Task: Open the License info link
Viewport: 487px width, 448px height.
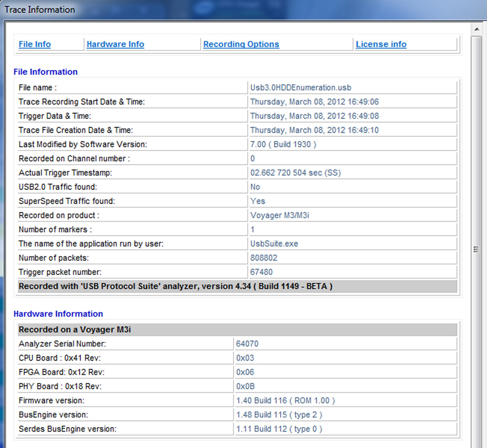Action: pyautogui.click(x=381, y=44)
